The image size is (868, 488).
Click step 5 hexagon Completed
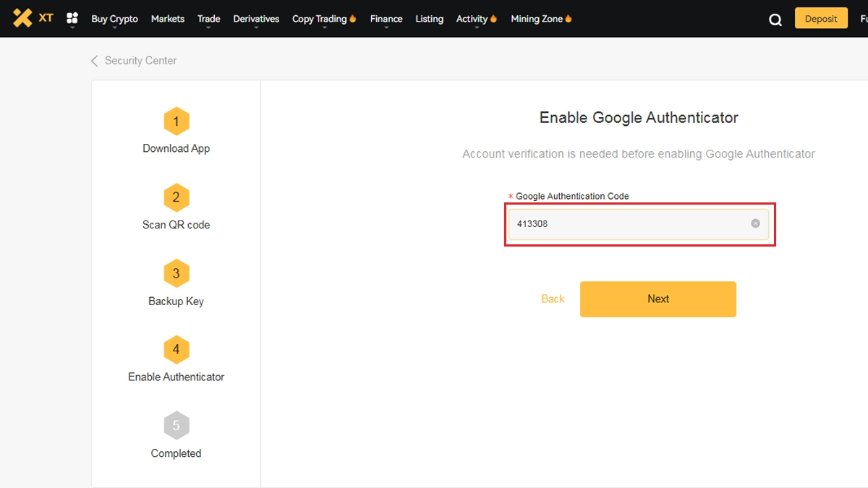pyautogui.click(x=176, y=426)
